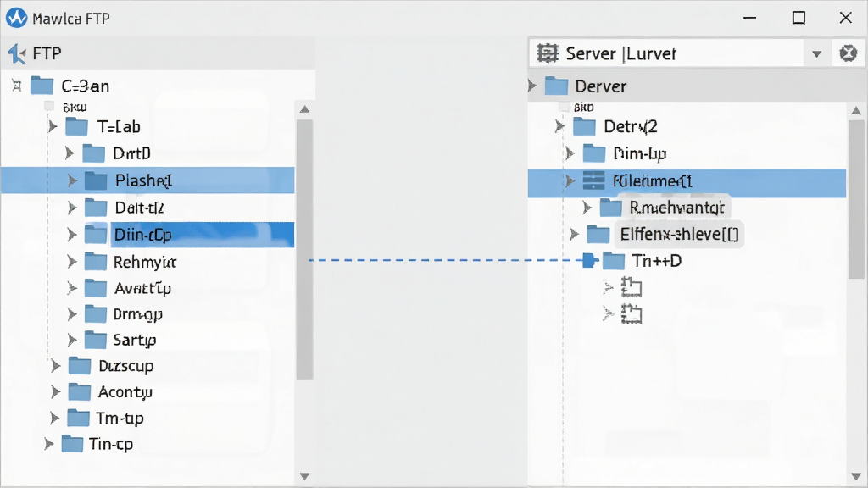Select the C=3an root folder icon
The height and width of the screenshot is (488, 868).
click(x=42, y=86)
